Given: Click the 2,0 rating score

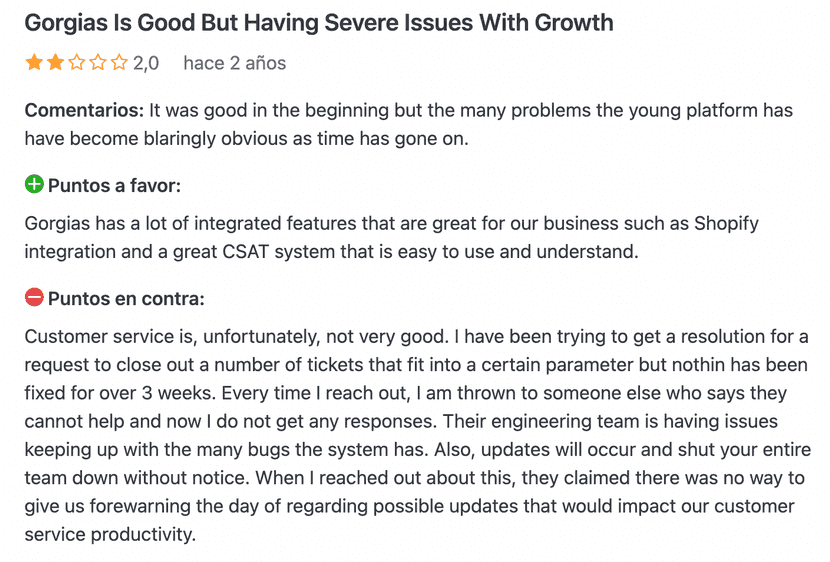Looking at the screenshot, I should tap(146, 64).
